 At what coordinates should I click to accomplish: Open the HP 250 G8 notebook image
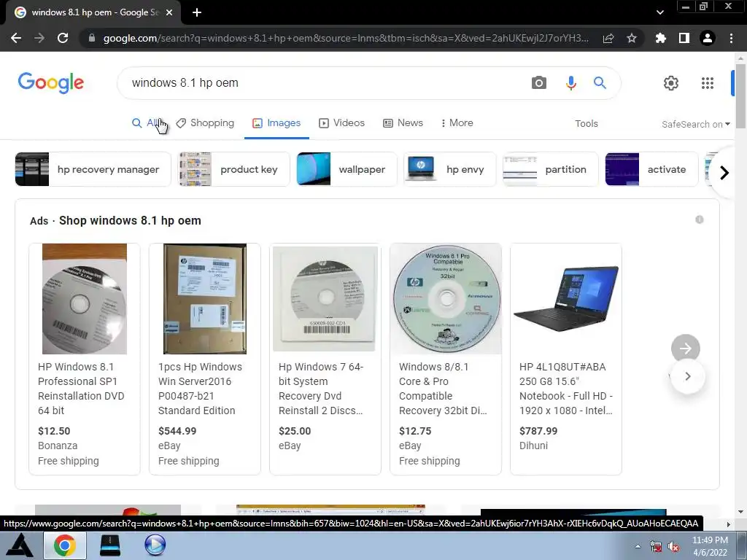point(566,299)
